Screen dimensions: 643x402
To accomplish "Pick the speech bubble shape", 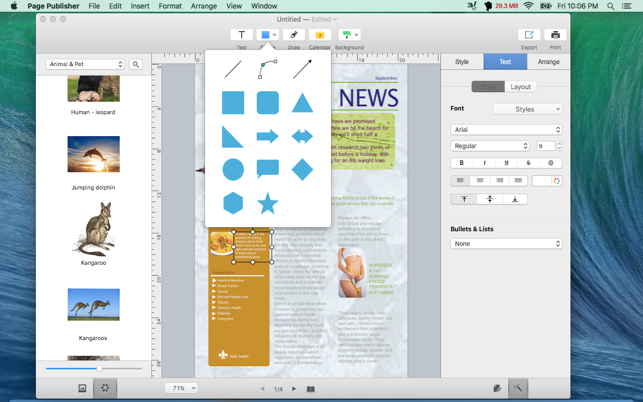I will coord(267,169).
